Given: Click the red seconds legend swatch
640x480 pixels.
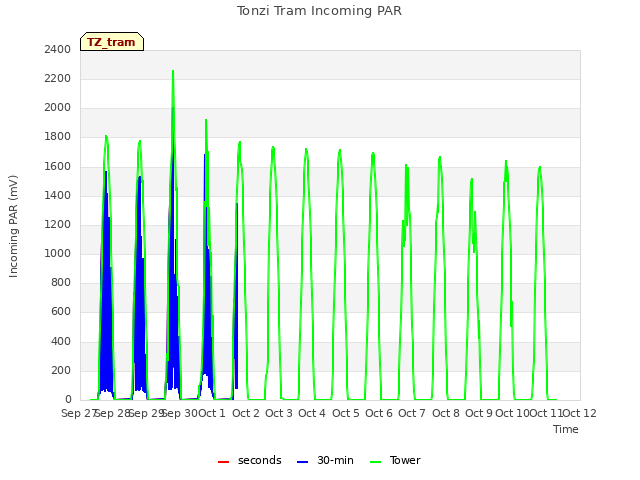Looking at the screenshot, I should pyautogui.click(x=223, y=462).
